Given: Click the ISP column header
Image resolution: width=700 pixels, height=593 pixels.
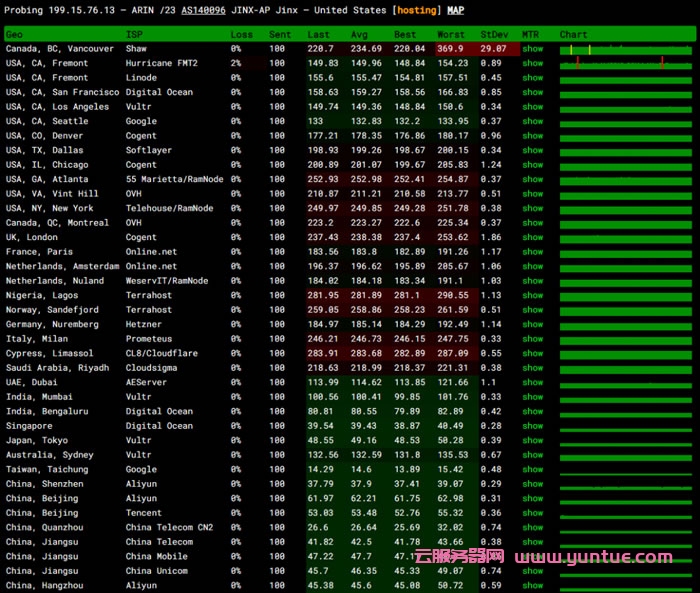Looking at the screenshot, I should pyautogui.click(x=133, y=35).
